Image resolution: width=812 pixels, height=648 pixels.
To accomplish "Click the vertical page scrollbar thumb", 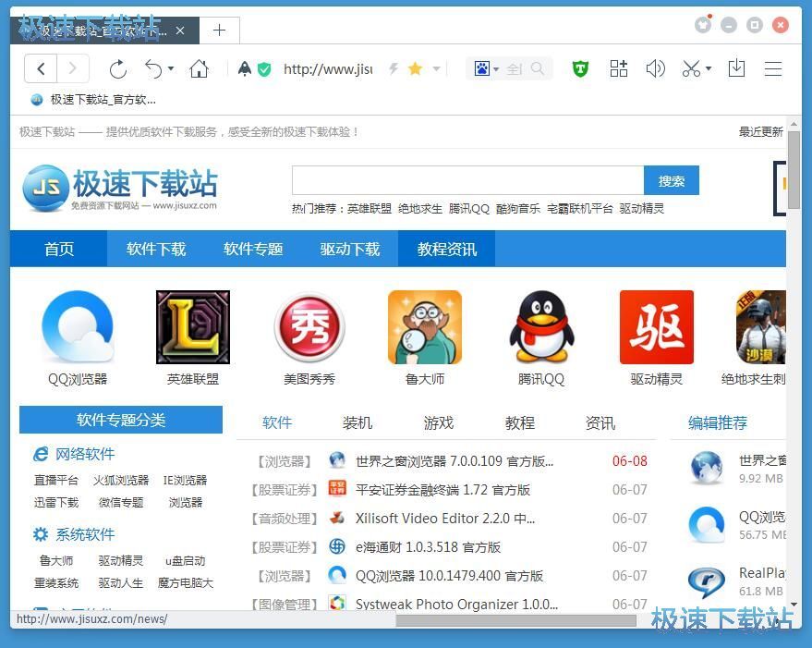I will click(x=794, y=170).
